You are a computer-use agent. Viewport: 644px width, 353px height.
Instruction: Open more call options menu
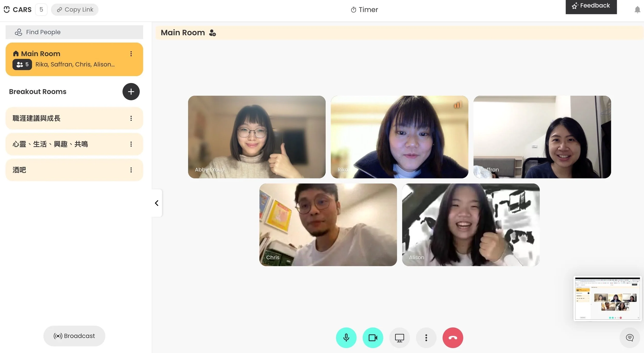[426, 338]
